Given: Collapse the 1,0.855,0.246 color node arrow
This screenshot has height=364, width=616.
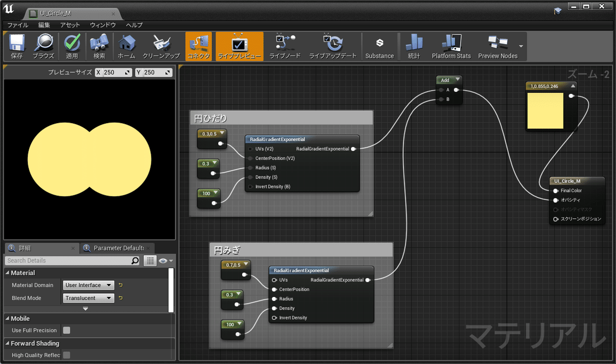Looking at the screenshot, I should tap(573, 86).
